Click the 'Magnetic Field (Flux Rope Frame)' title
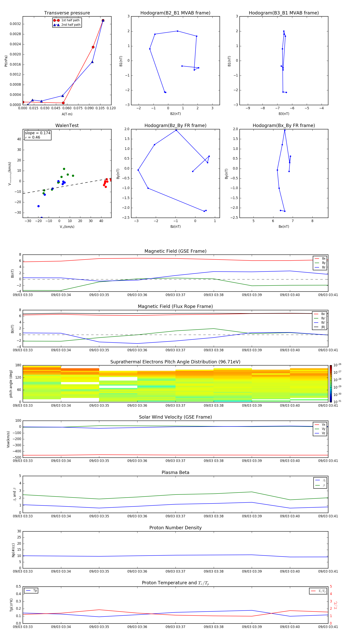This screenshot has width=351, height=644. [x=175, y=307]
